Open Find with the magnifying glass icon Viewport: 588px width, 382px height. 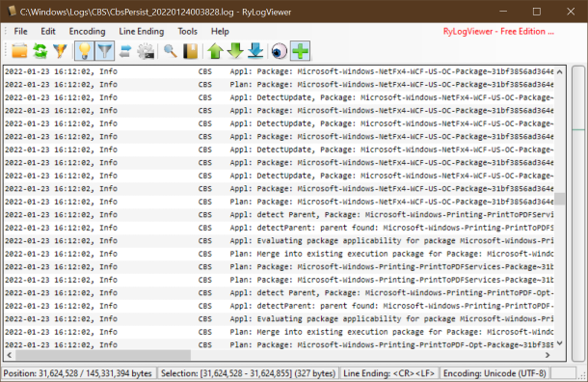(171, 51)
